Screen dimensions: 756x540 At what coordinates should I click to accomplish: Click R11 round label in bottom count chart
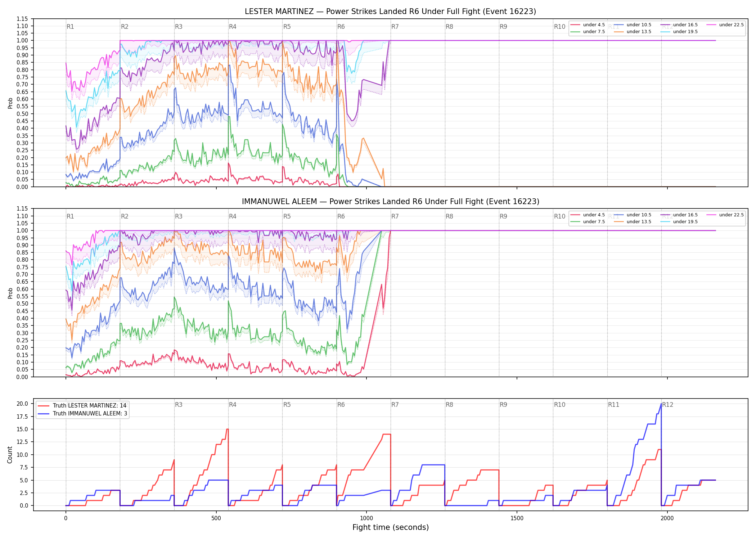[x=614, y=405]
